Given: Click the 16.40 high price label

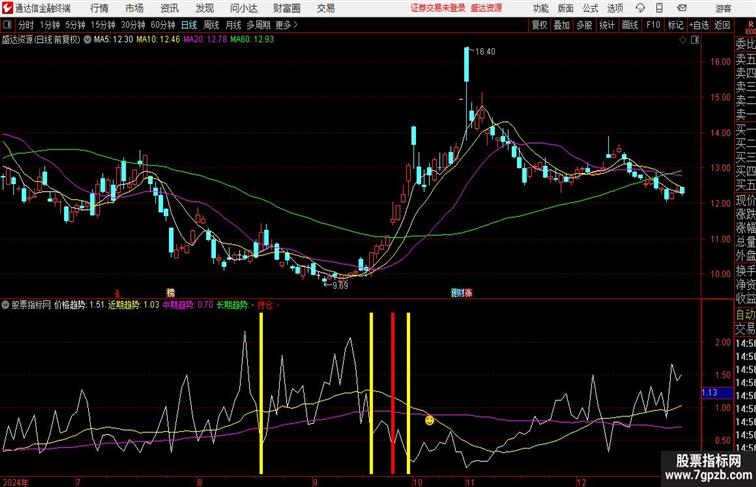Looking at the screenshot, I should (x=485, y=52).
